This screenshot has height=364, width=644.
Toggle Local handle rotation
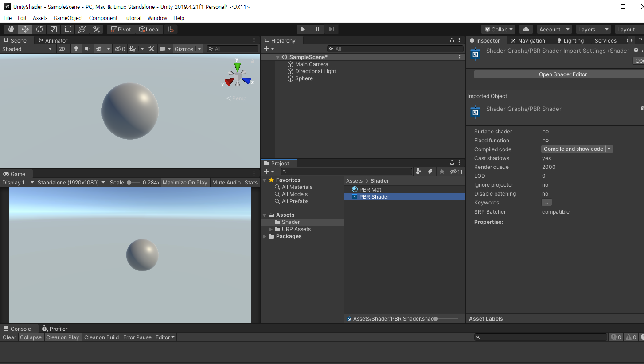149,29
